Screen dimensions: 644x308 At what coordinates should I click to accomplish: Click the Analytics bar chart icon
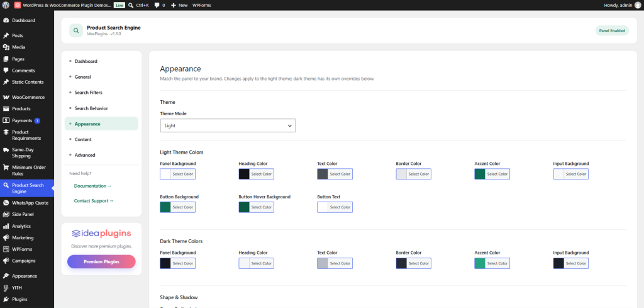[x=6, y=226]
